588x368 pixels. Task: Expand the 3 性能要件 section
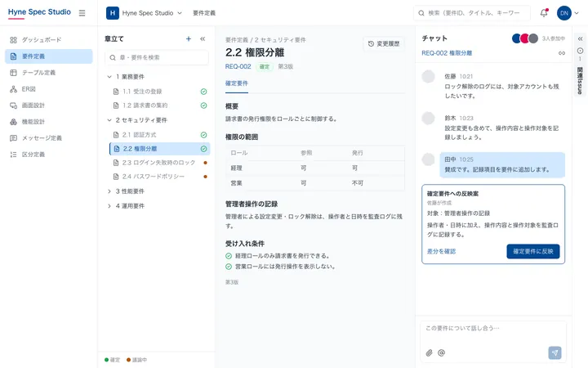point(109,191)
